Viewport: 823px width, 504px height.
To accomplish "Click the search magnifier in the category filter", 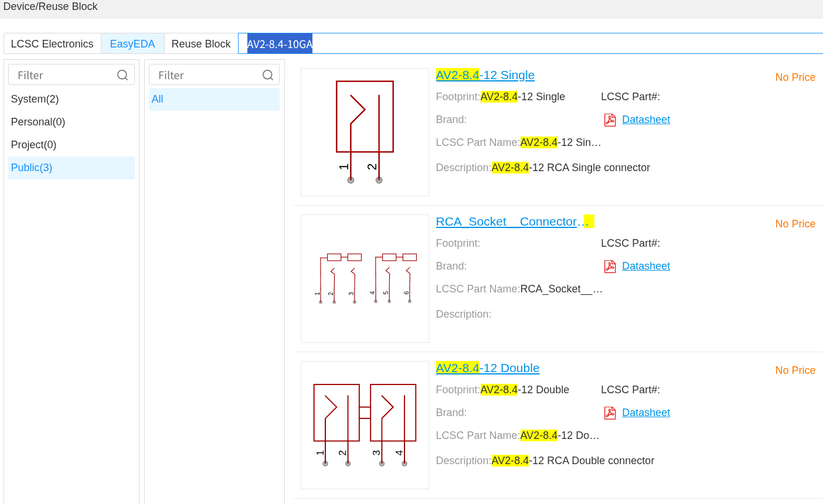I will coord(268,75).
